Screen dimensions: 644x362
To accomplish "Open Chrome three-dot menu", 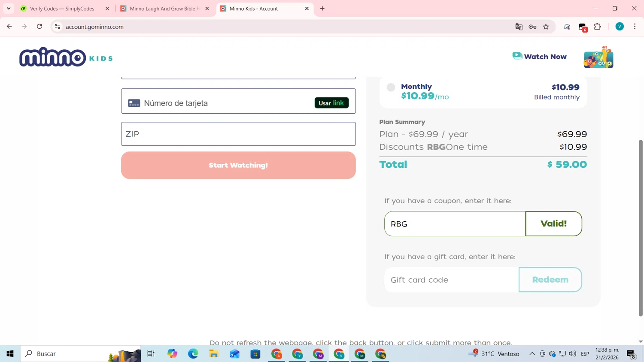I will coord(635,27).
